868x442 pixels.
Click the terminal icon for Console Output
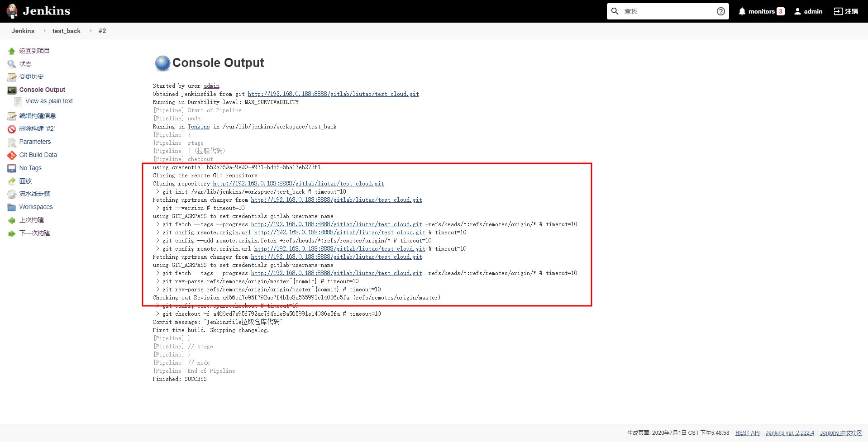[x=12, y=90]
